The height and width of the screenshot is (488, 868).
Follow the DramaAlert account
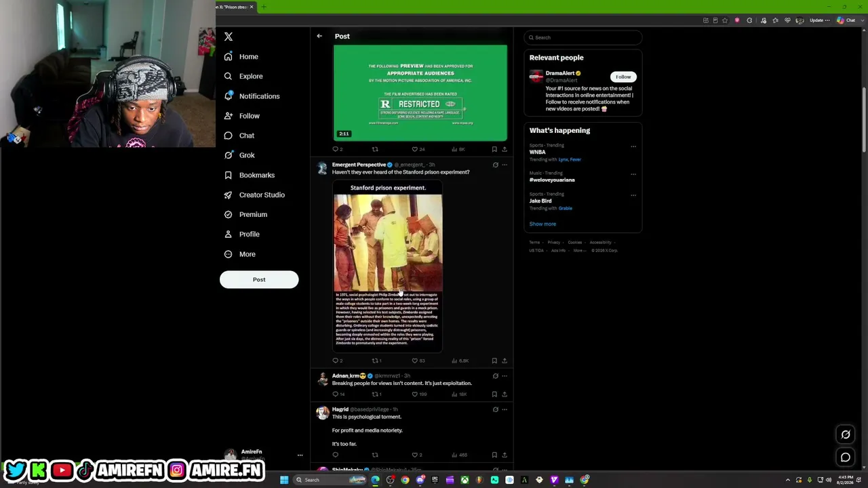point(623,77)
